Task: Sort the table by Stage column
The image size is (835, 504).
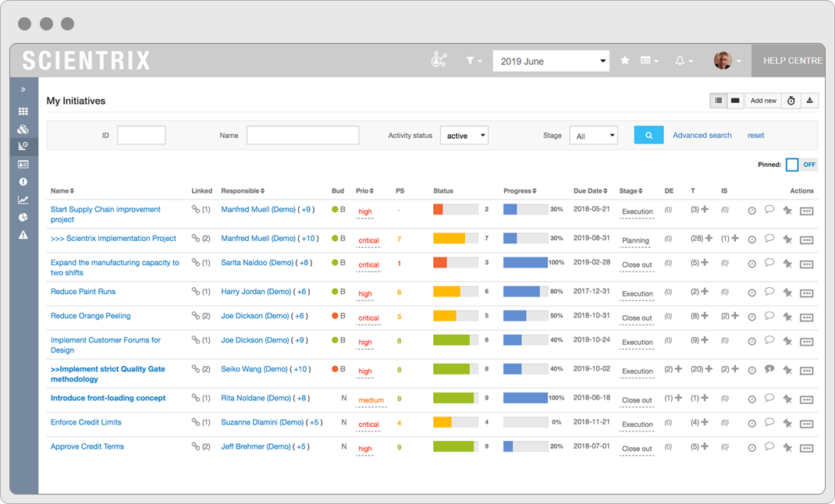Action: tap(631, 190)
